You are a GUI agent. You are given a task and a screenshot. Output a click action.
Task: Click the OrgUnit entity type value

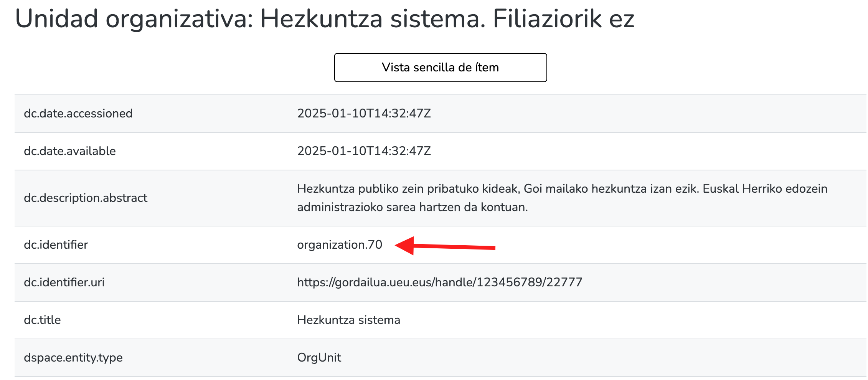click(x=319, y=358)
